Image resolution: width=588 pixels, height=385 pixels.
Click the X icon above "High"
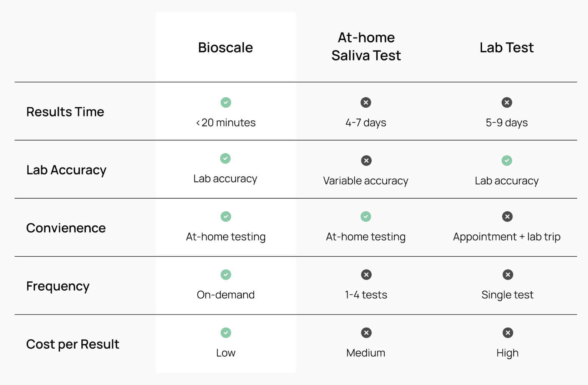coord(508,333)
